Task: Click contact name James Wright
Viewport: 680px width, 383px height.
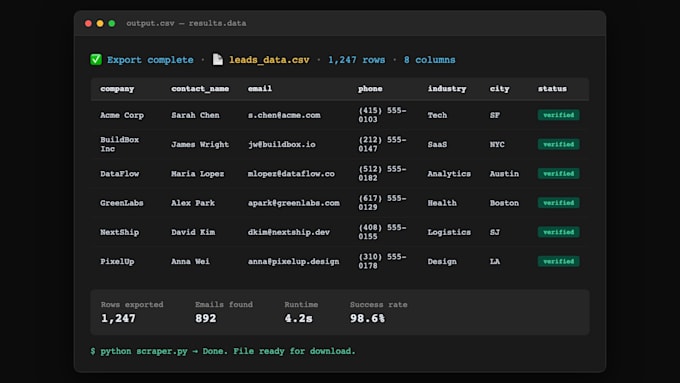Action: point(200,144)
